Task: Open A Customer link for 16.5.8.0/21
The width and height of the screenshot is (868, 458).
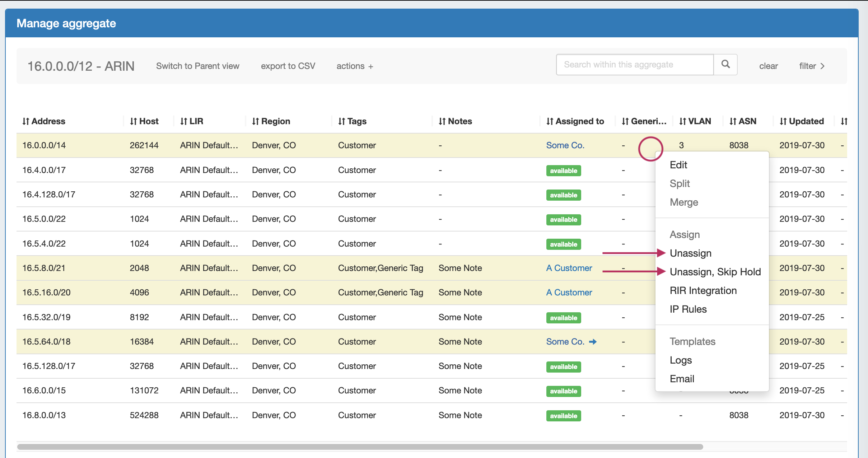Action: pos(569,268)
